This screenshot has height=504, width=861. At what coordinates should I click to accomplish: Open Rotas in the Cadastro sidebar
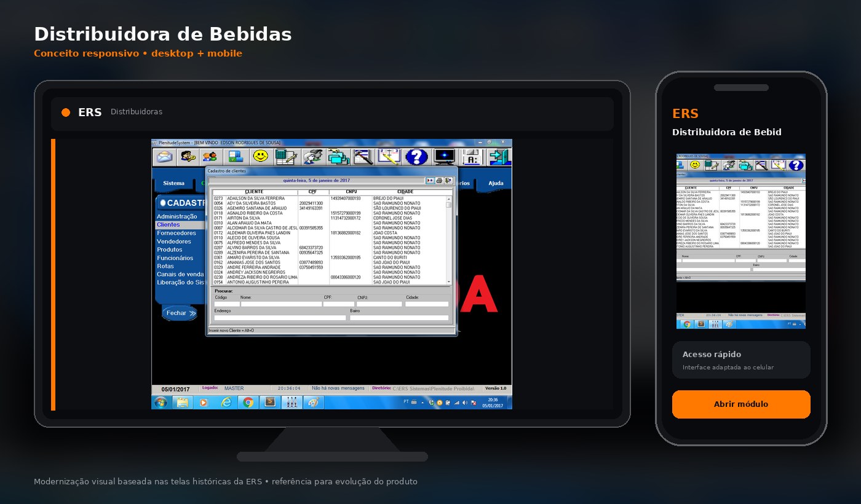coord(165,266)
